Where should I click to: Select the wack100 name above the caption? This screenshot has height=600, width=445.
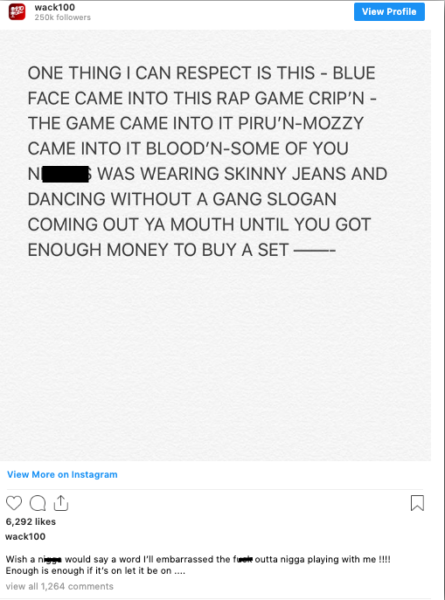point(25,536)
